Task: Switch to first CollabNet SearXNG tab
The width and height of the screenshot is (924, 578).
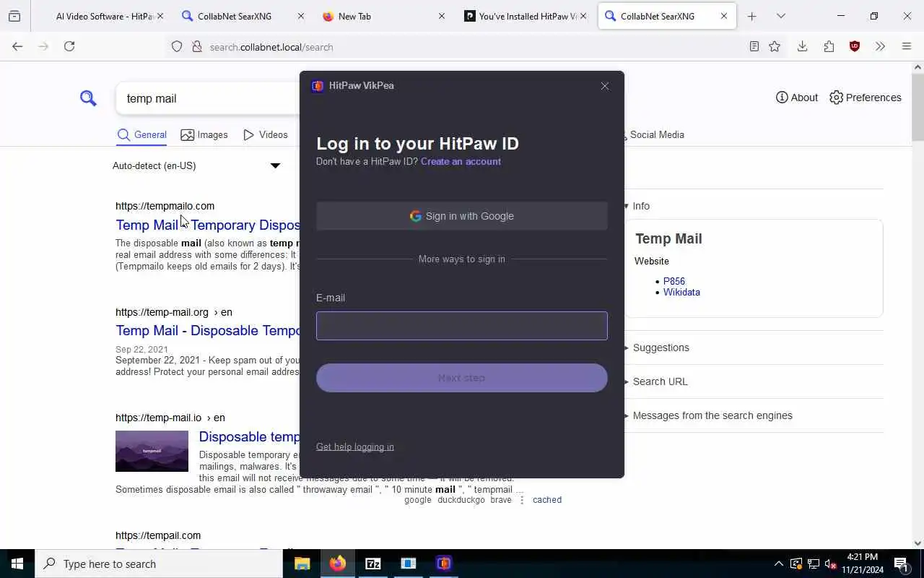Action: 244,16
